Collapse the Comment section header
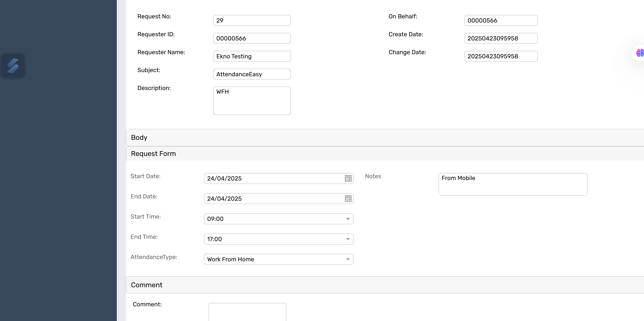The height and width of the screenshot is (321, 644). pos(385,285)
